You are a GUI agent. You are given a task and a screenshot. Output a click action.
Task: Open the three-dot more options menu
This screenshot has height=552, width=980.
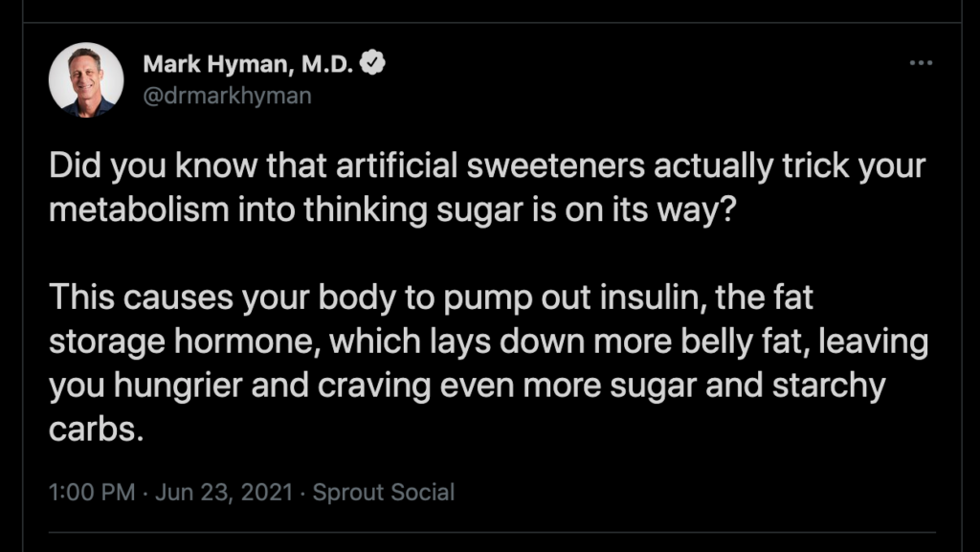921,63
